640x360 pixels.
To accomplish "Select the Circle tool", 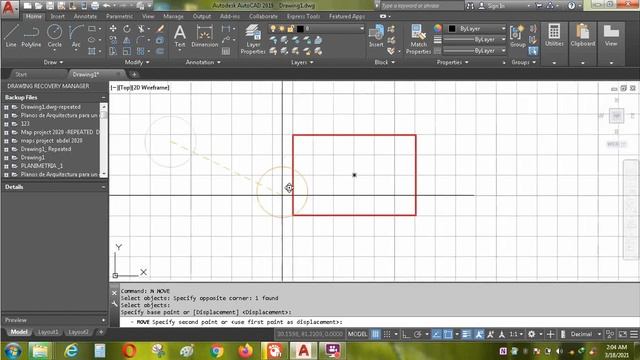I will 54,36.
